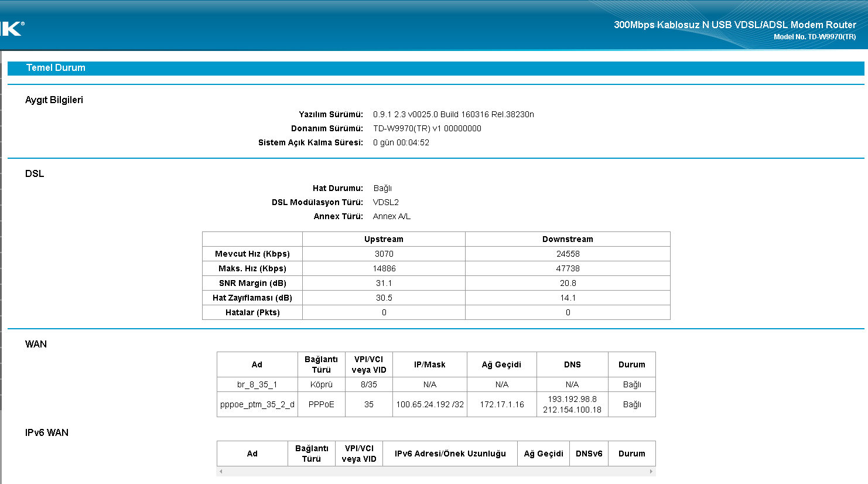Click the Maks. Hız (Kbps) row label
This screenshot has height=484, width=868.
[252, 268]
